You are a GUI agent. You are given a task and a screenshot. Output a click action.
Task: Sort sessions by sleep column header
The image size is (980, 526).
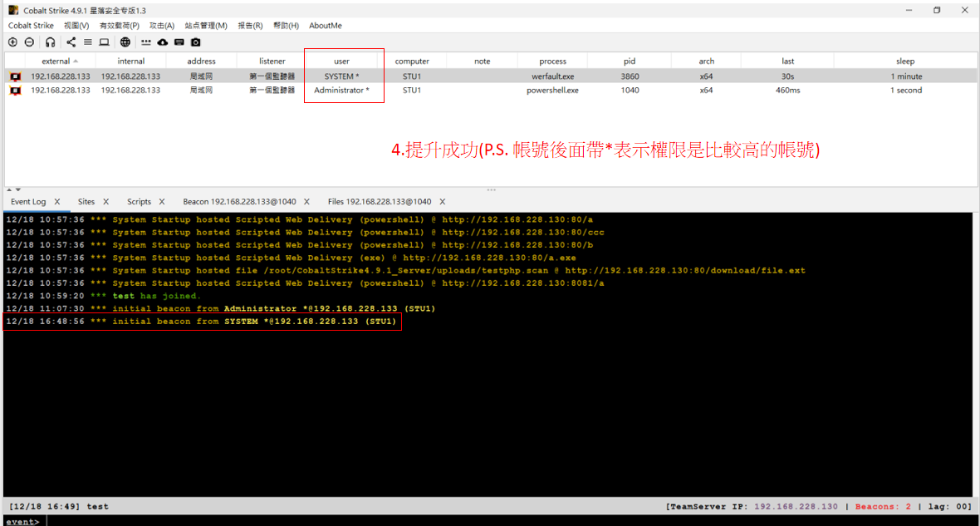pos(905,61)
